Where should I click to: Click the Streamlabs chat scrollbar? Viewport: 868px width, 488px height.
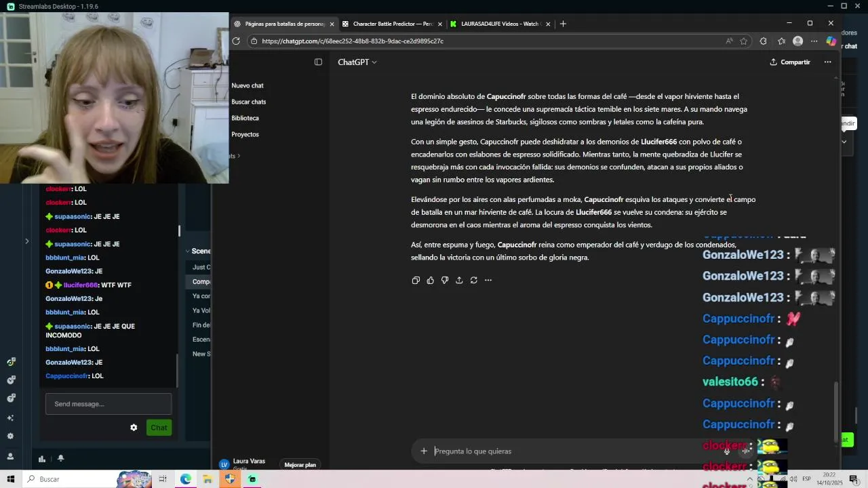click(177, 371)
